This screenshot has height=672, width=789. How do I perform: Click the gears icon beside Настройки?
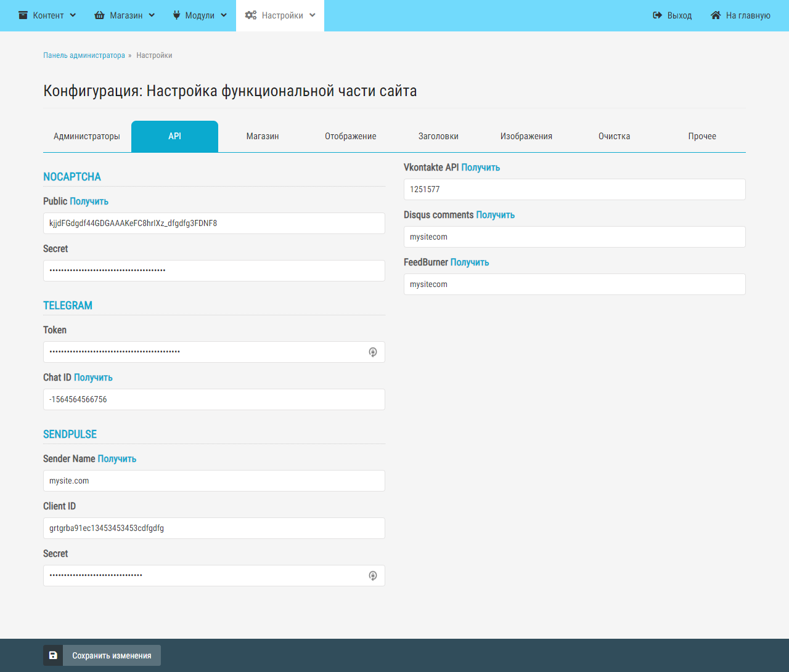(x=251, y=15)
